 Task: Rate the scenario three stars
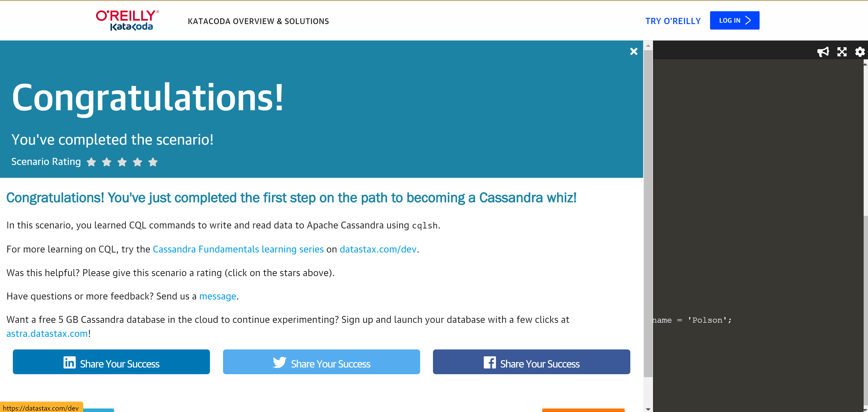pos(122,162)
